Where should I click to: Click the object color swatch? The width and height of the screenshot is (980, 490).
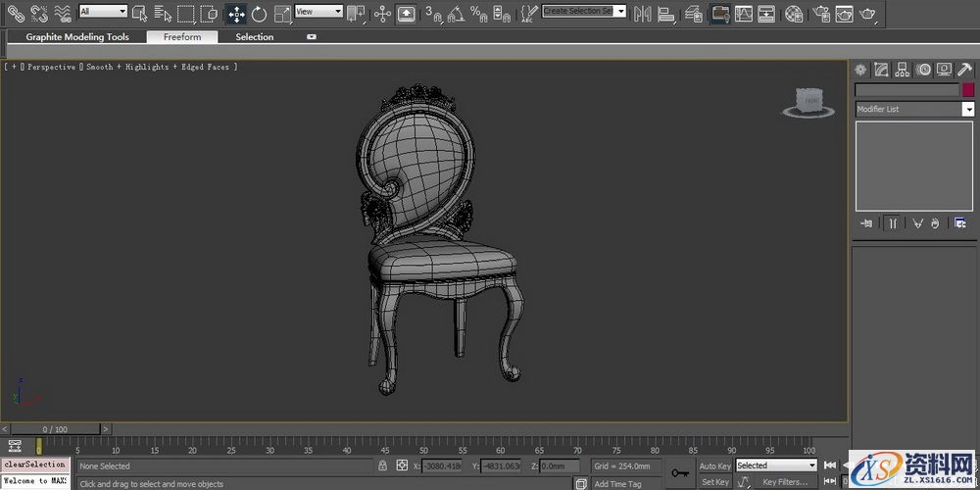pos(968,90)
